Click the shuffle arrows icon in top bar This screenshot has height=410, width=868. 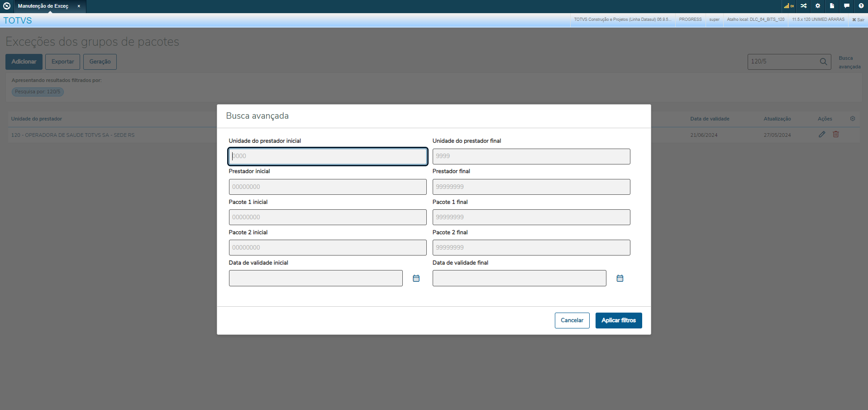[x=803, y=6]
